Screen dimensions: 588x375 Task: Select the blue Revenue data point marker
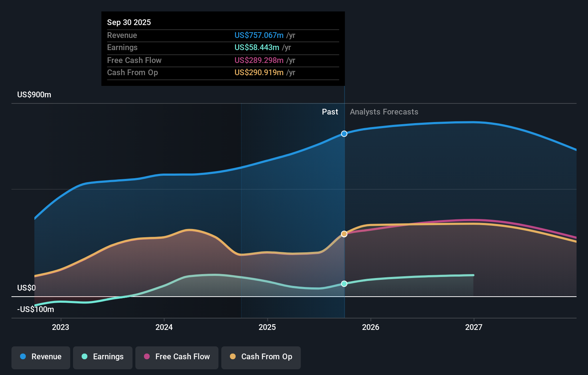pyautogui.click(x=344, y=133)
